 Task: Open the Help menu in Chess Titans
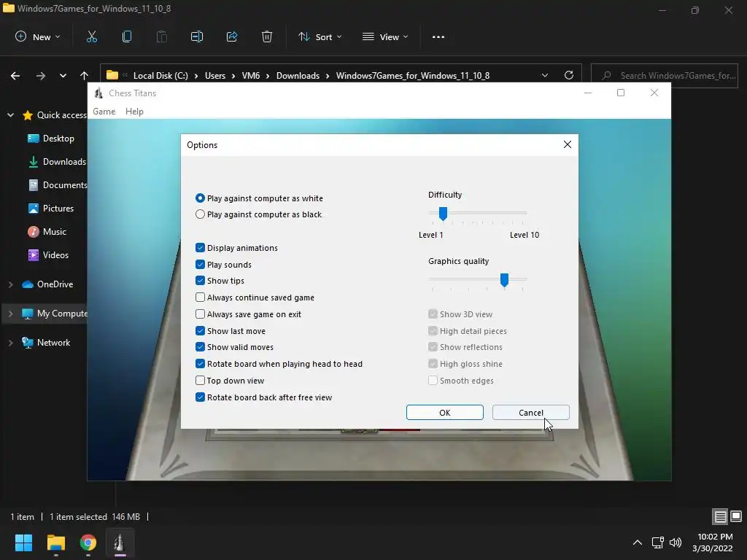(134, 111)
